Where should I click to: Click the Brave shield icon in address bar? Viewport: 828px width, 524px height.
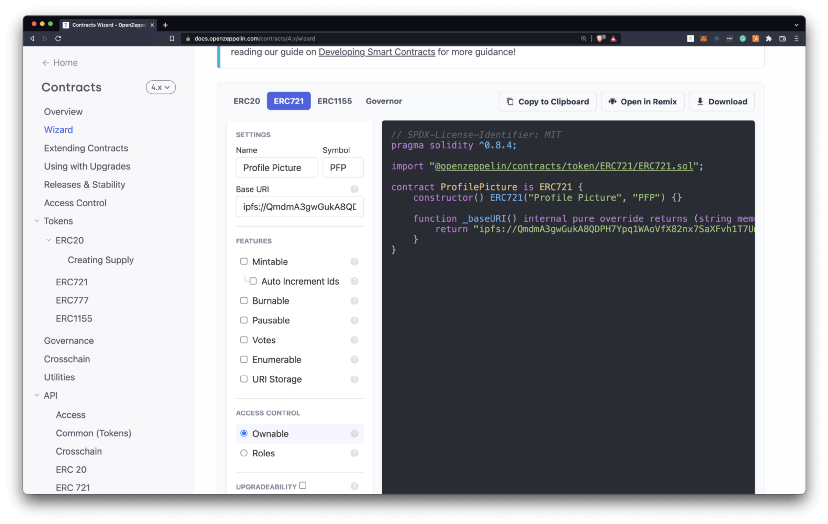click(x=600, y=38)
